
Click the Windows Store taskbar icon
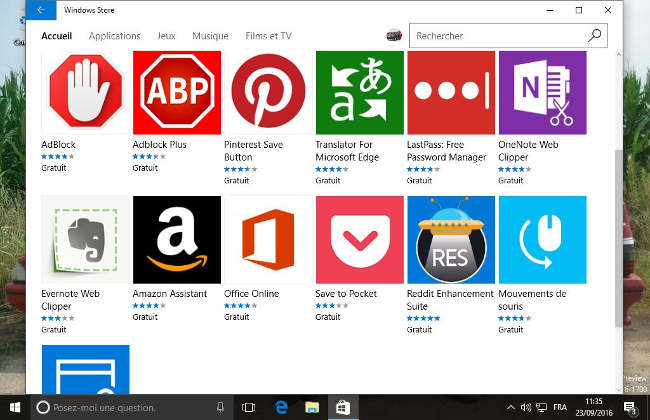click(343, 408)
